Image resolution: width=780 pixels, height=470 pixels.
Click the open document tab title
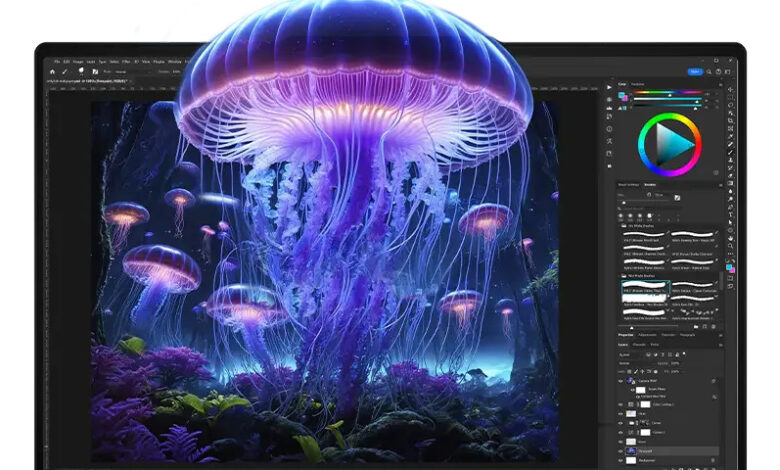[x=87, y=81]
